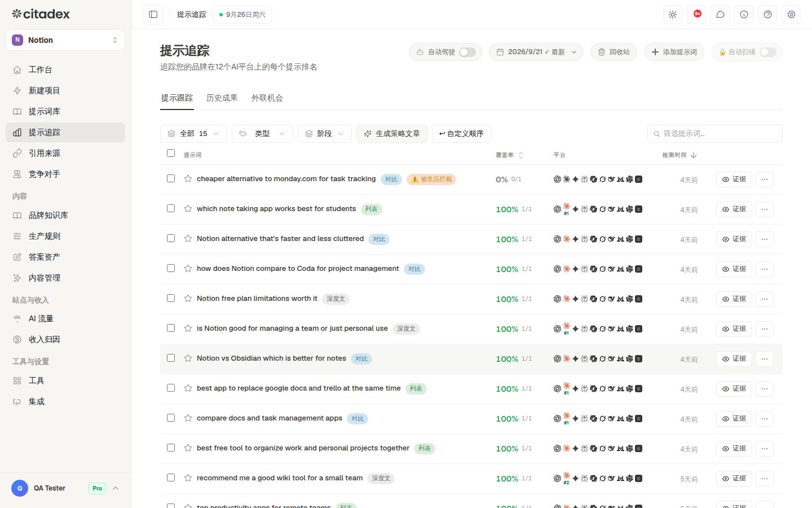Open the settings gear icon in header
Image resolution: width=812 pixels, height=508 pixels.
coord(791,15)
